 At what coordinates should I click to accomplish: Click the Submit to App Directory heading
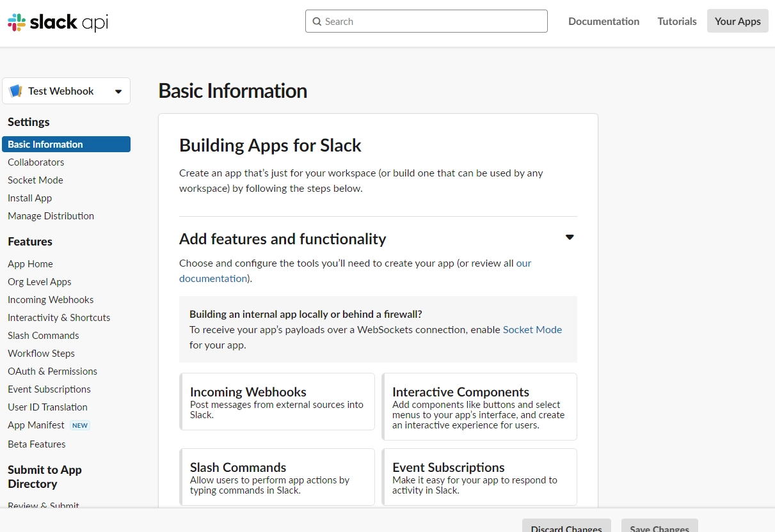(x=45, y=477)
